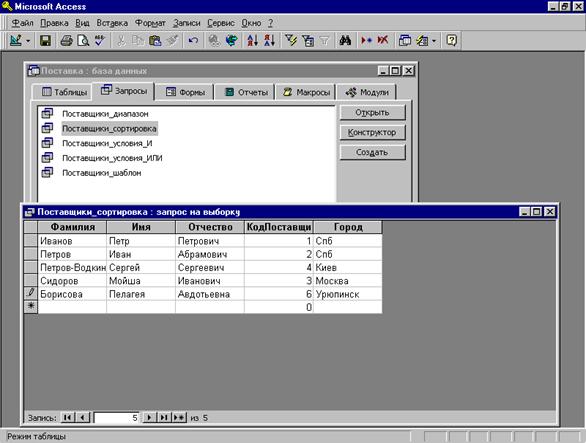Viewport: 586px width, 443px height.
Task: Click the Undo toolbar icon
Action: (193, 40)
